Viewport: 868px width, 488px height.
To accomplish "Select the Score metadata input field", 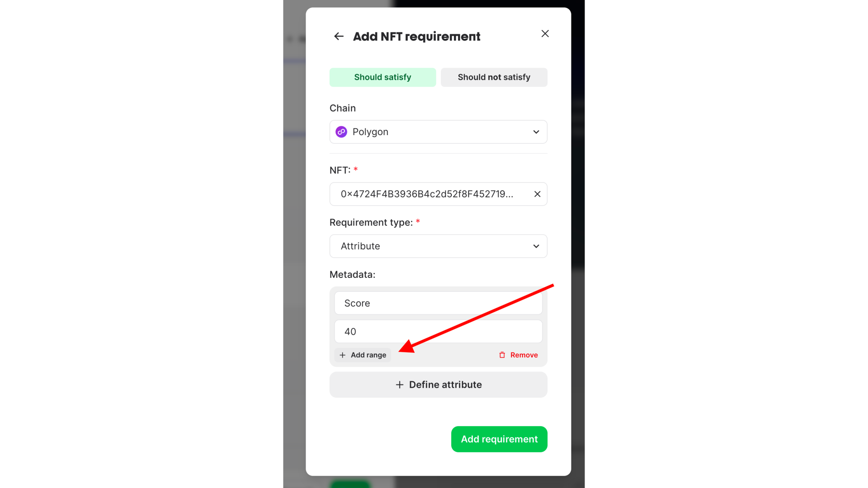I will coord(438,303).
